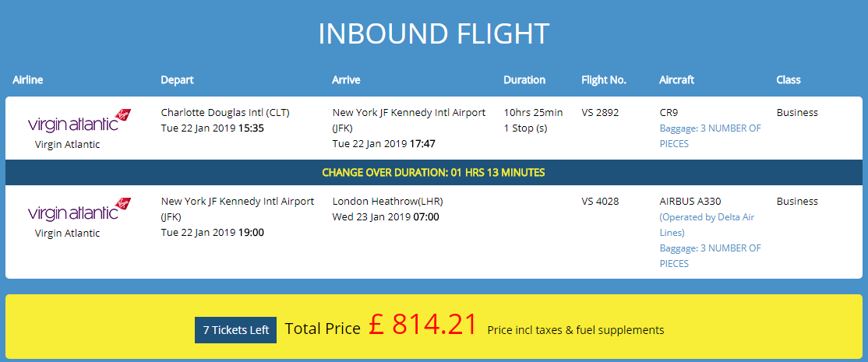This screenshot has height=362, width=868.
Task: Click the Airline column header
Action: pyautogui.click(x=28, y=79)
